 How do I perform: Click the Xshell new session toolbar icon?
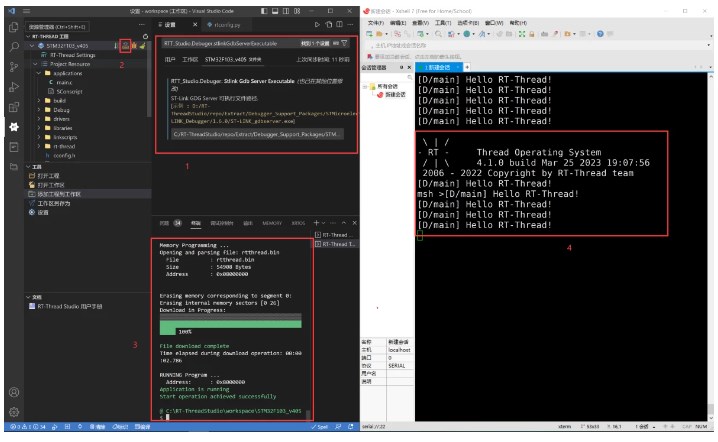coord(369,34)
